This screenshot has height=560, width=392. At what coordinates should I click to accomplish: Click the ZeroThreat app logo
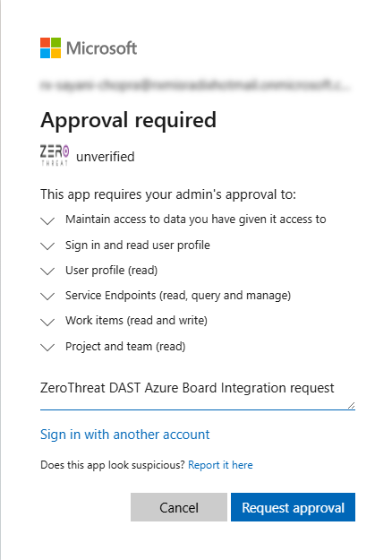(x=55, y=155)
